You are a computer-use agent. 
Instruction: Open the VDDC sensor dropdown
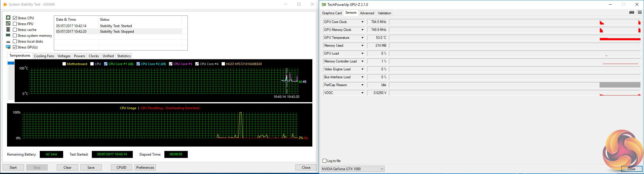(362, 93)
